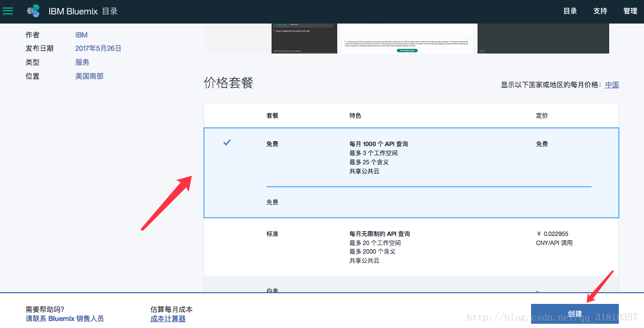This screenshot has height=328, width=644.
Task: Click the ¥ 0.022955 price value
Action: click(x=552, y=234)
